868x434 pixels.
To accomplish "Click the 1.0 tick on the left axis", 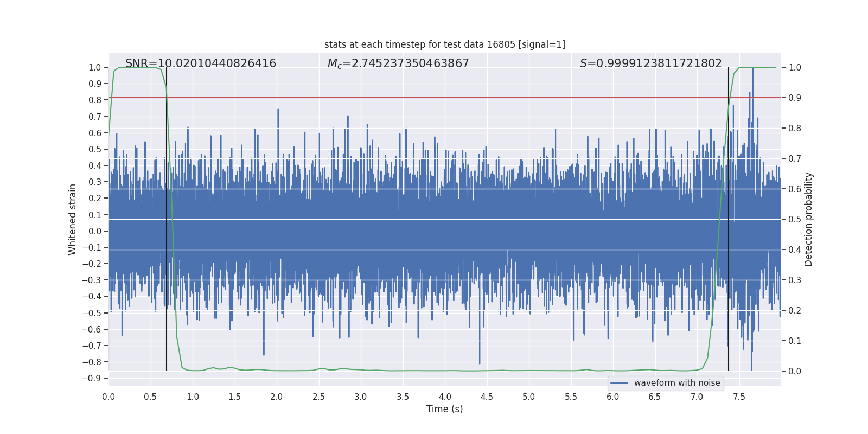I will 95,67.
